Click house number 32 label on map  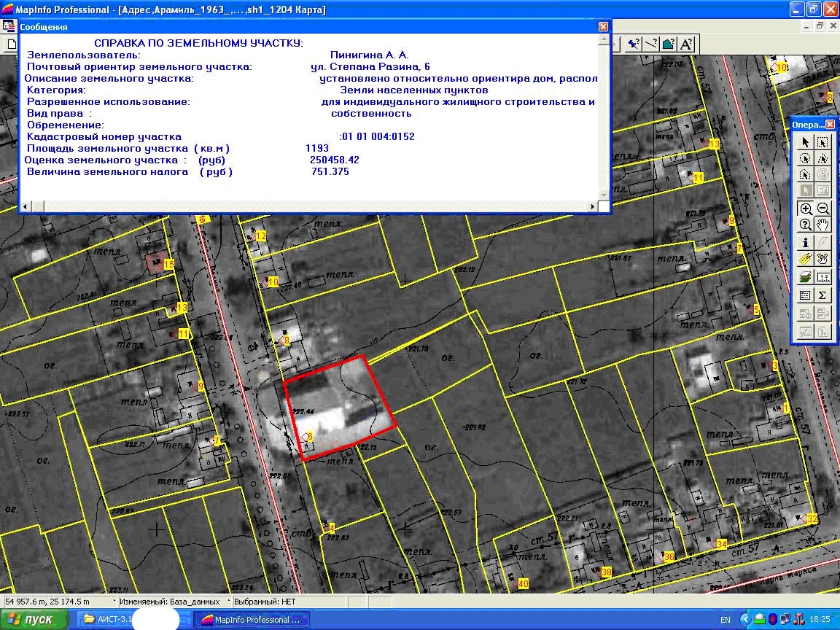pyautogui.click(x=812, y=519)
